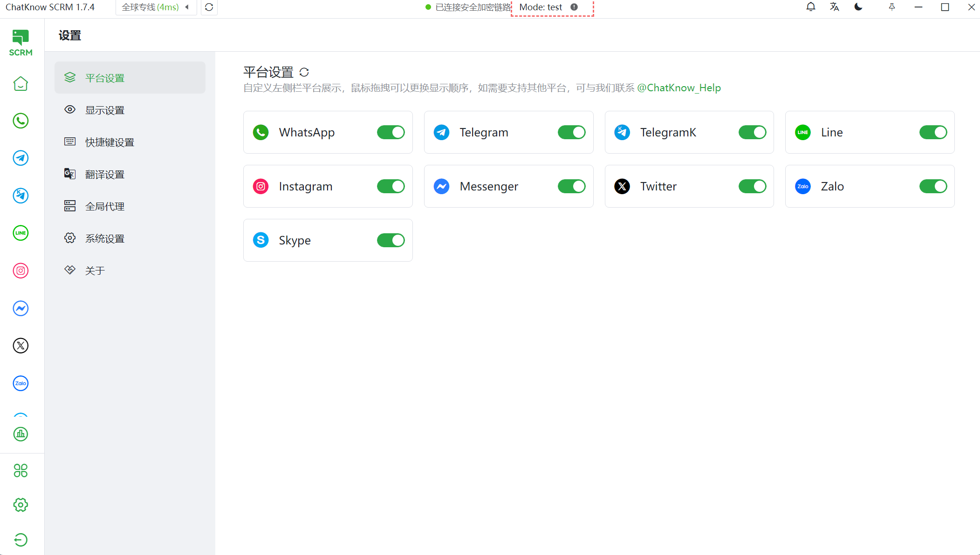Viewport: 980px width, 555px height.
Task: Open the Zalo sidebar icon
Action: pyautogui.click(x=21, y=383)
